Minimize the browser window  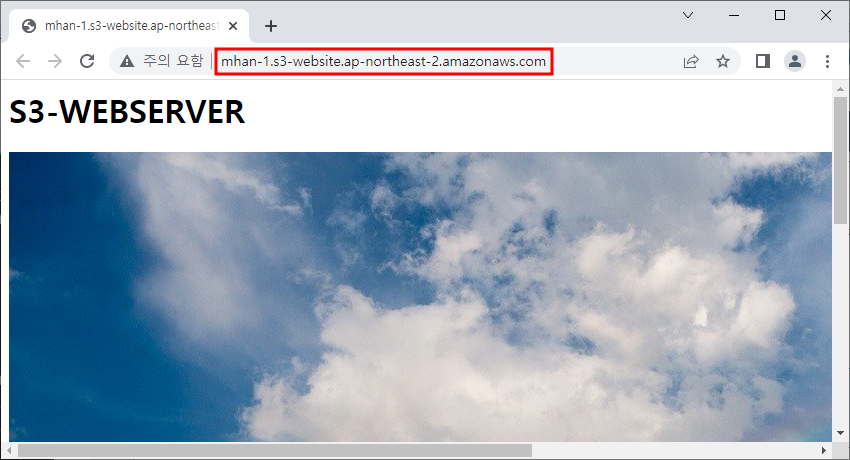click(734, 15)
